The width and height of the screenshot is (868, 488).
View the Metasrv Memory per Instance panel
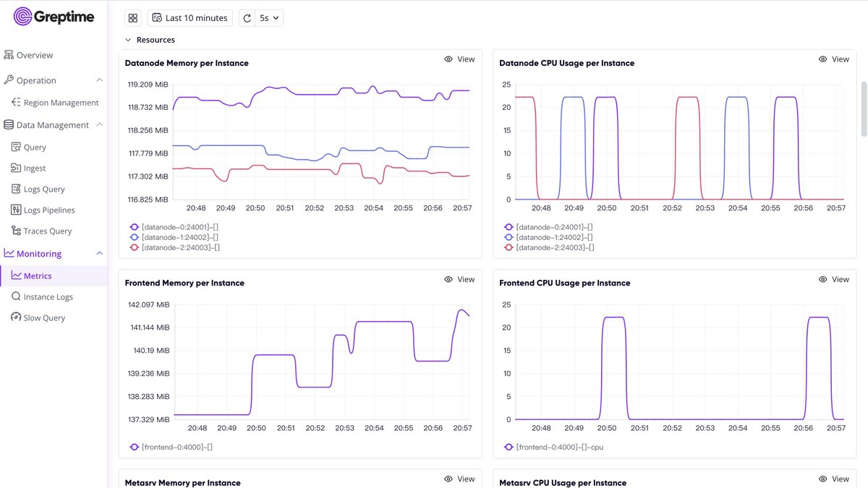459,479
